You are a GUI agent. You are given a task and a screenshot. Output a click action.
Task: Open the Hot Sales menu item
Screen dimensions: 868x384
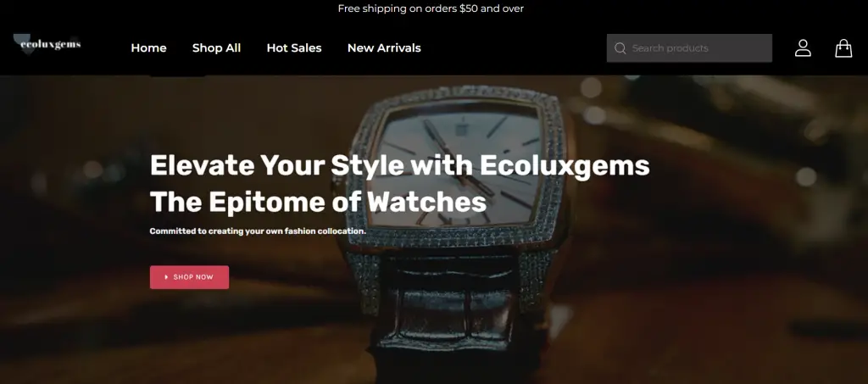294,48
